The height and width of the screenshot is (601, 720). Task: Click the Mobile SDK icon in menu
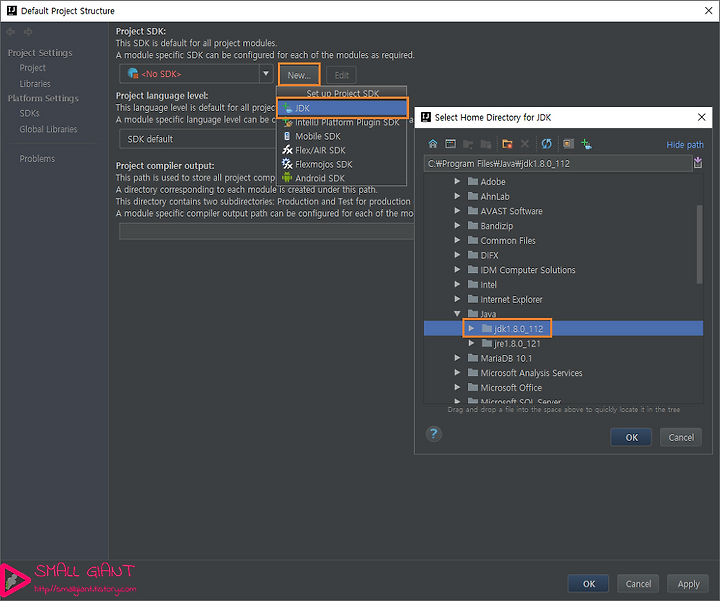tap(287, 136)
